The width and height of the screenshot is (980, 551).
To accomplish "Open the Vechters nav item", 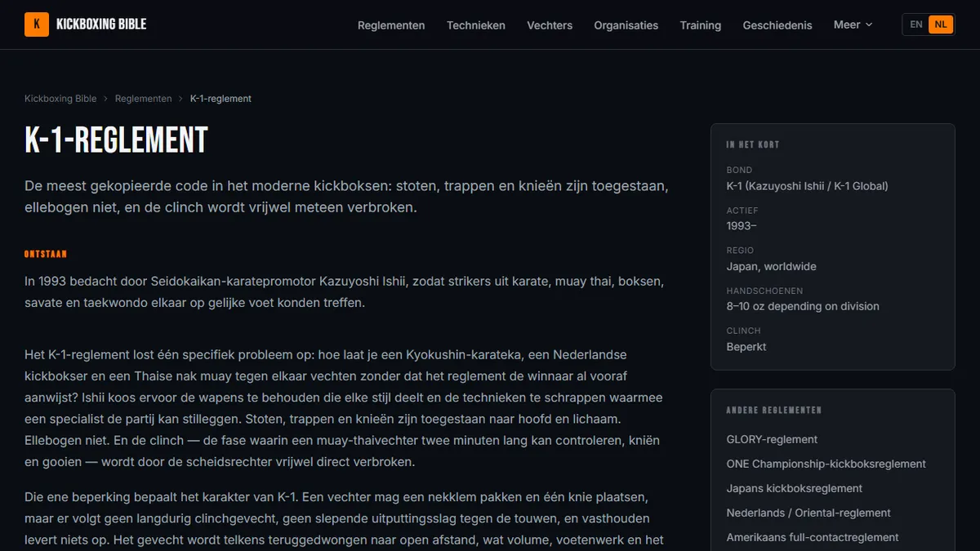I will (x=550, y=25).
